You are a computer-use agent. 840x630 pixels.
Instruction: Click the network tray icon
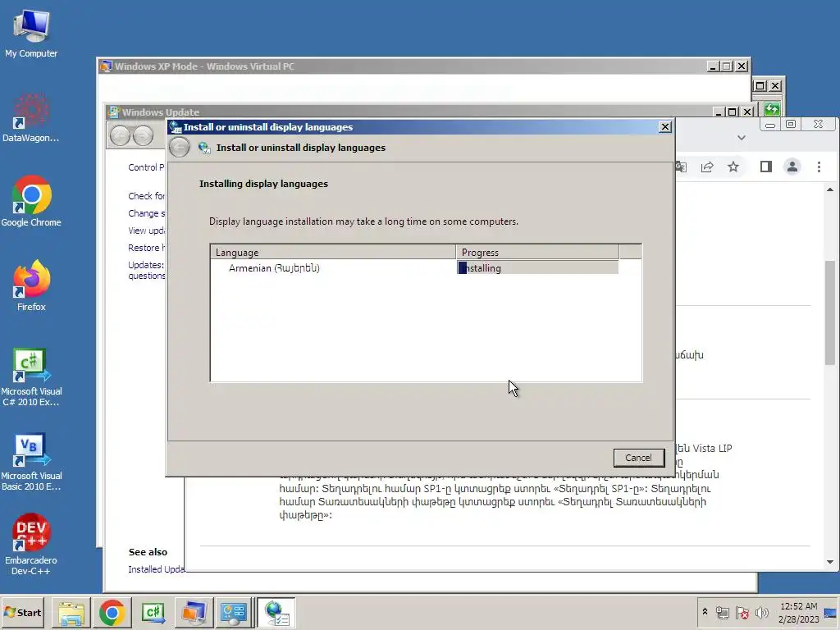(x=722, y=612)
